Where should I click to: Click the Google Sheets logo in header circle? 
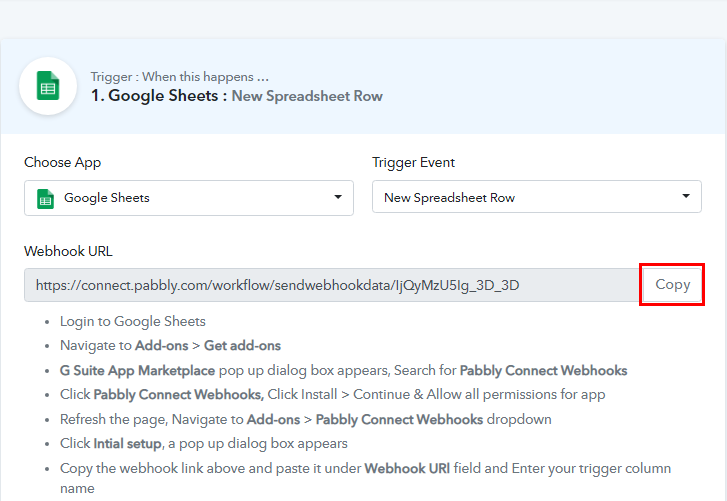(x=47, y=86)
